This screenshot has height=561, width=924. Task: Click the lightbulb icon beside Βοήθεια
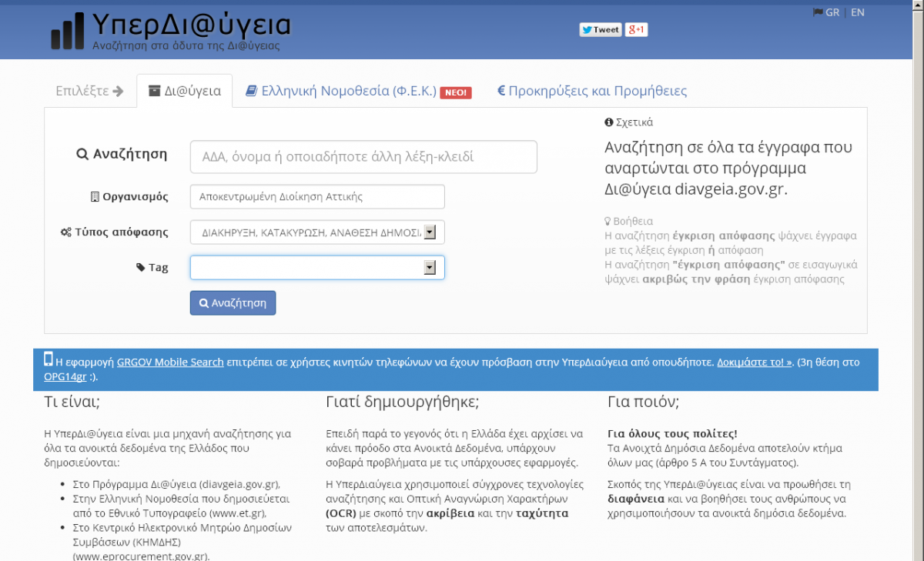point(608,221)
